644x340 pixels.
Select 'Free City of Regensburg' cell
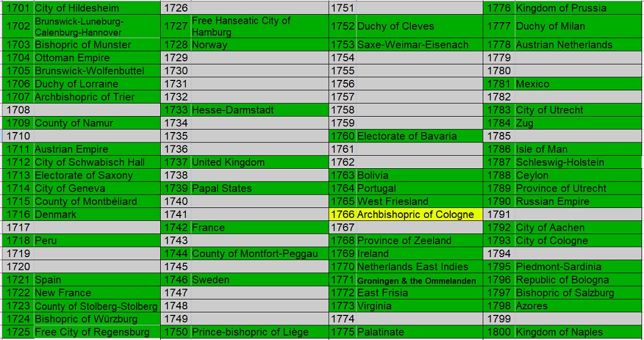[x=96, y=332]
